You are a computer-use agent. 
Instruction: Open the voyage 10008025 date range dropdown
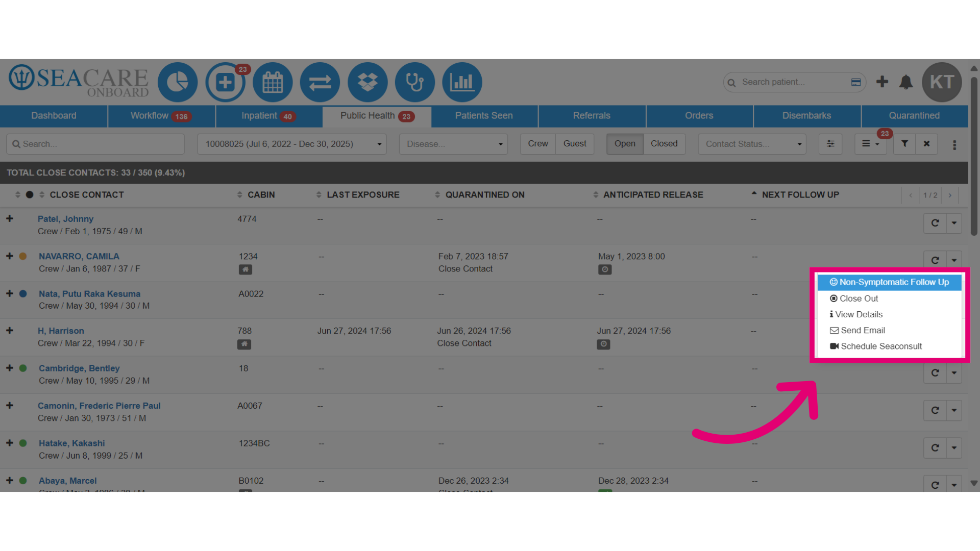point(292,144)
